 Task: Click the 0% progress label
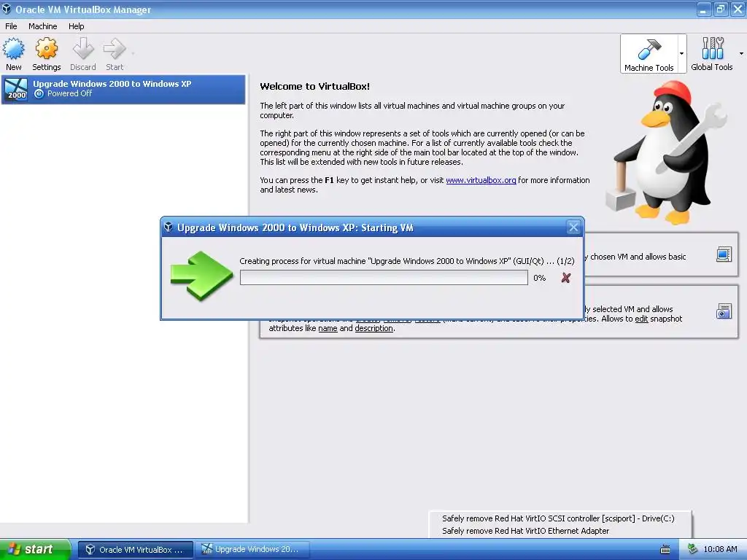click(539, 278)
